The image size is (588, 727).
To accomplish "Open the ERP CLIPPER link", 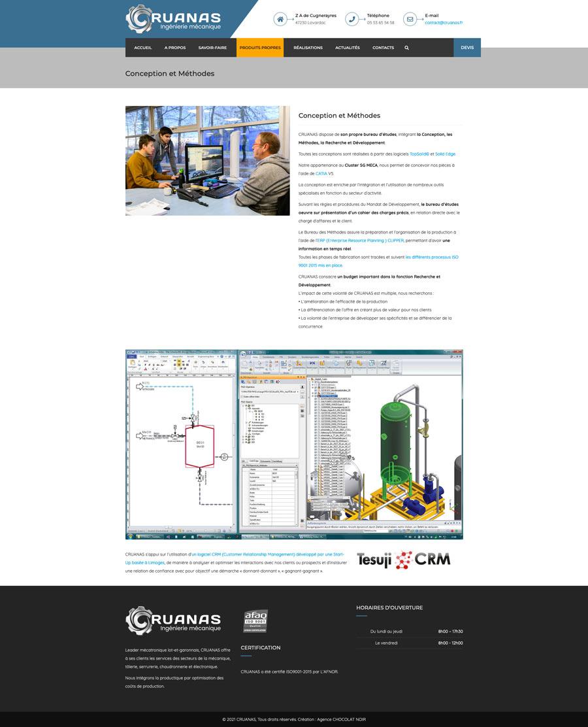I will coord(360,241).
